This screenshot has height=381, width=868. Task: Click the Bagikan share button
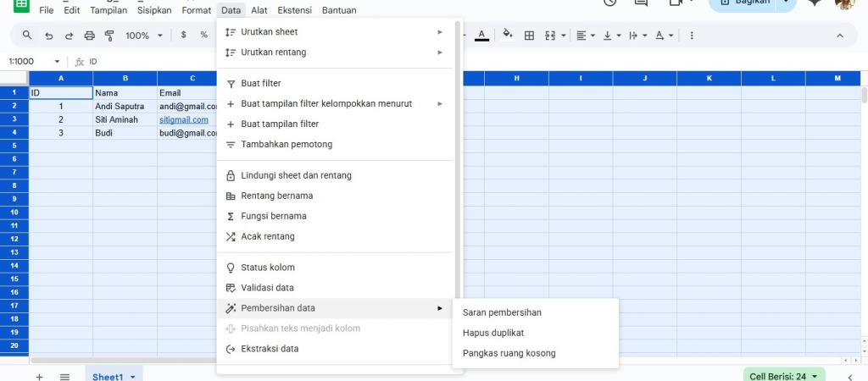pos(743,3)
